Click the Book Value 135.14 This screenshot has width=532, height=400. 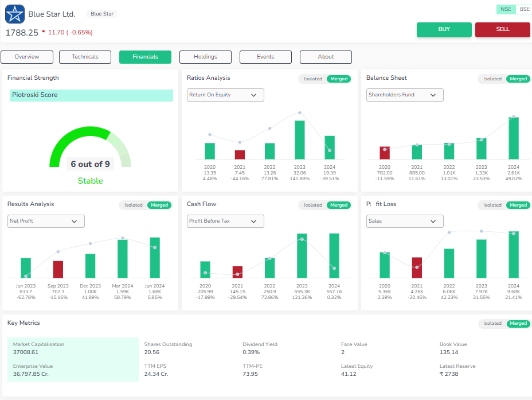[x=449, y=352]
